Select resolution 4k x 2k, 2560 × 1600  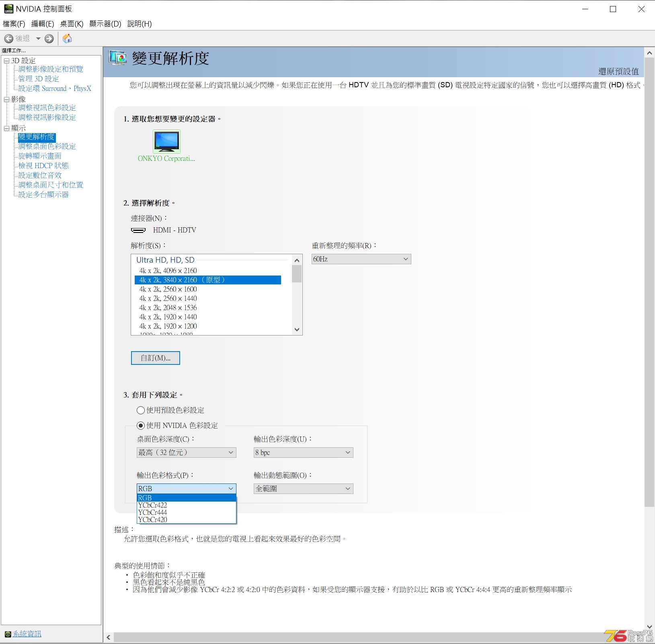click(208, 289)
